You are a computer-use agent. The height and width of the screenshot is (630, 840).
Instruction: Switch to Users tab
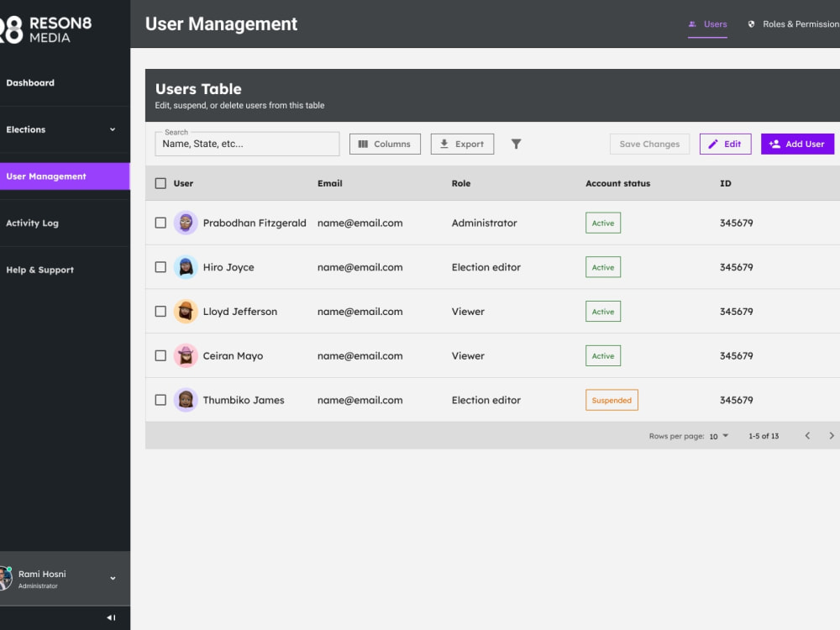click(707, 24)
